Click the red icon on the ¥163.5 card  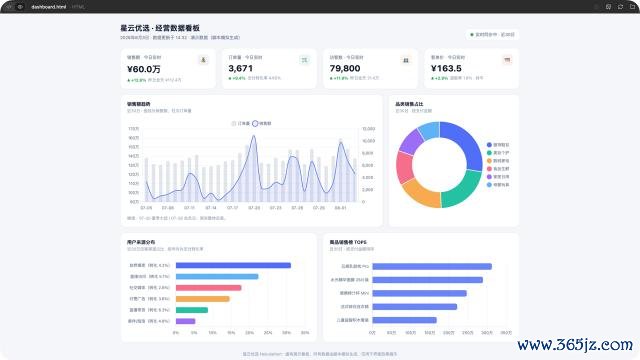pos(507,60)
